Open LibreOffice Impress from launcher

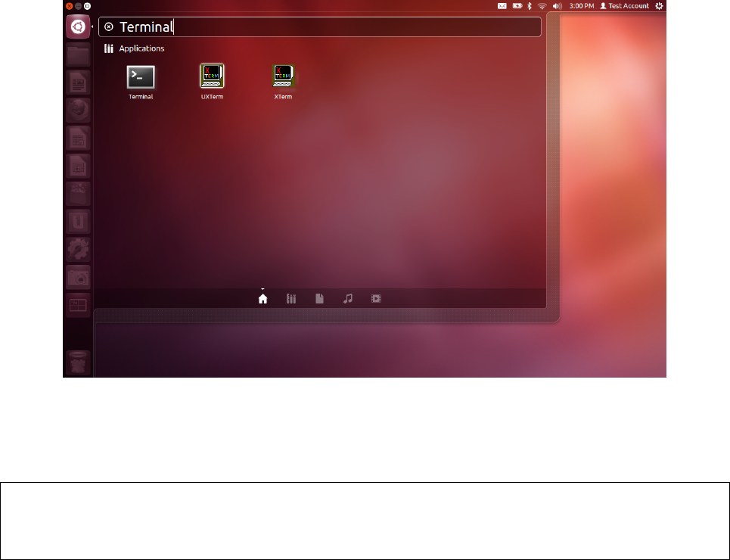point(78,166)
